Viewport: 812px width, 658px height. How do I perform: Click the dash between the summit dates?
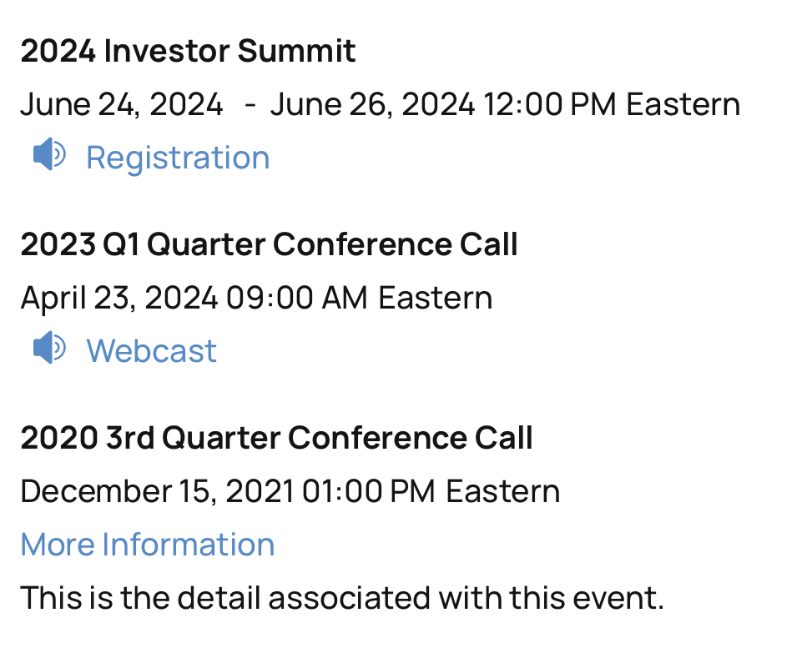(250, 106)
